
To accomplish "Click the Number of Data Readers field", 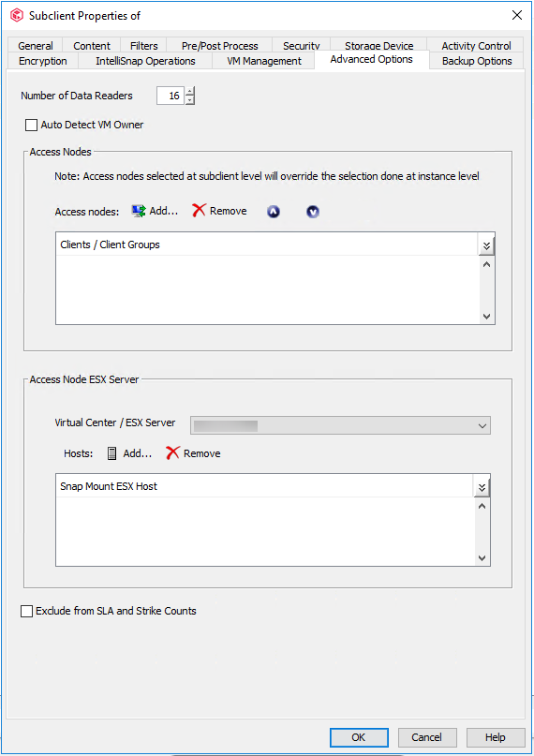I will pyautogui.click(x=171, y=96).
